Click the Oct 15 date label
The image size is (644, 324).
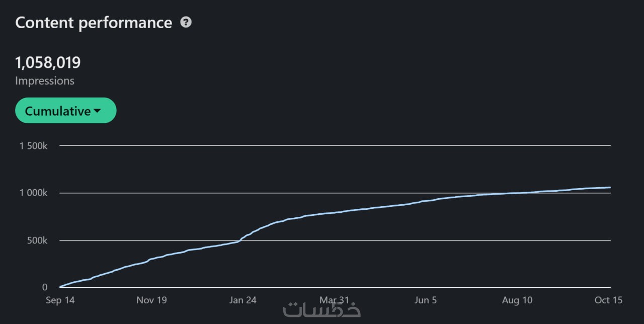point(608,300)
